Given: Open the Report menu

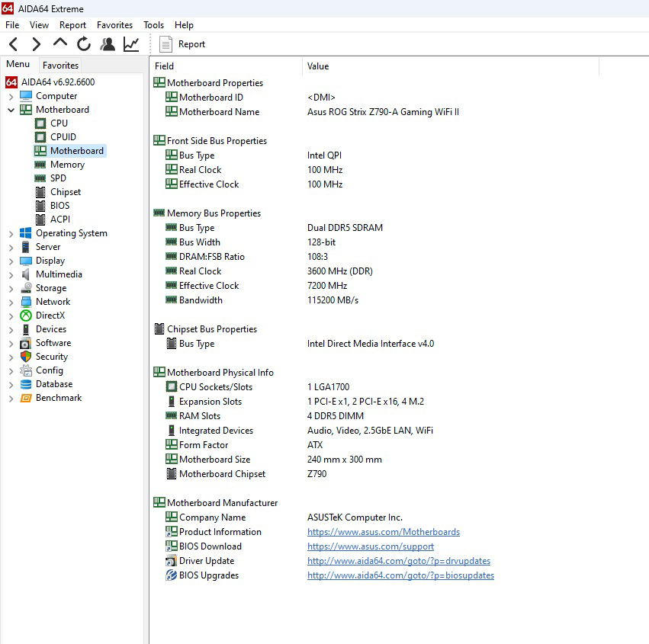Looking at the screenshot, I should point(72,25).
